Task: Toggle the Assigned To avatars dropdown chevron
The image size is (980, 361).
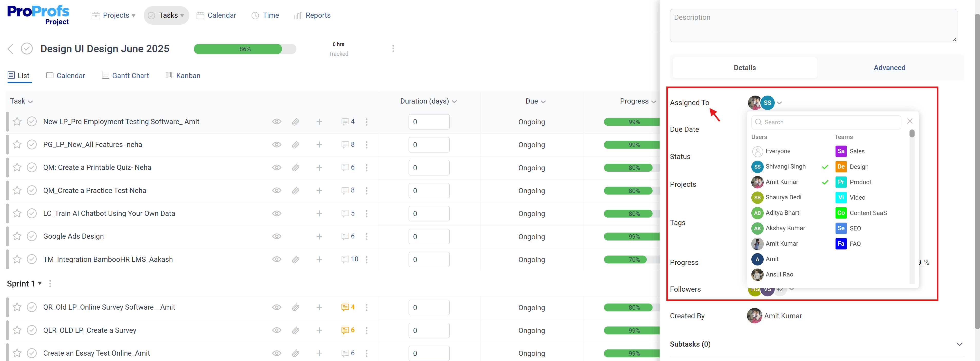Action: tap(779, 103)
